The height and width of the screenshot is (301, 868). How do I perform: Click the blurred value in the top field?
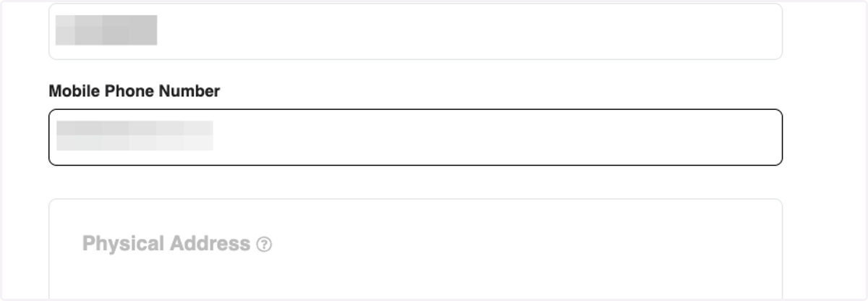click(106, 30)
